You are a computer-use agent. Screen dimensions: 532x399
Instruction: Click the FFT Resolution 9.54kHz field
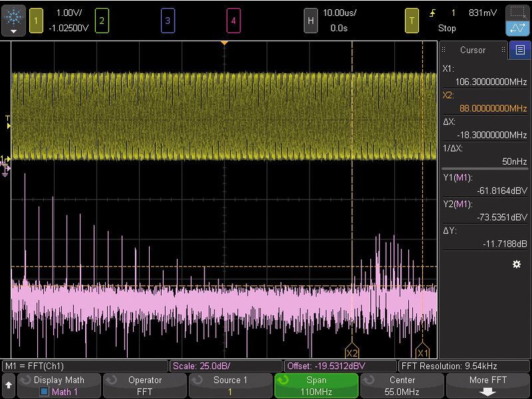click(x=464, y=366)
